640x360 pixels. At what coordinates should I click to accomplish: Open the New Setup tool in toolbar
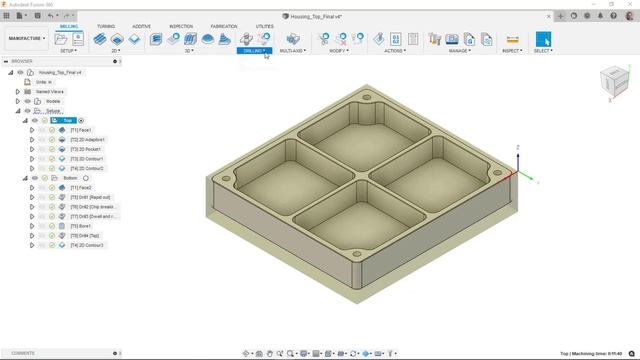[60, 39]
